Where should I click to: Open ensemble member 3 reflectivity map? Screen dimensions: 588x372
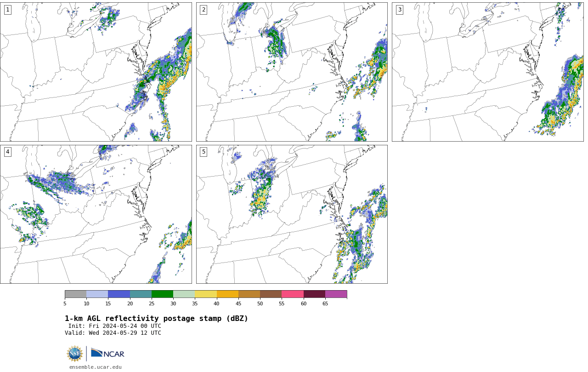[x=487, y=72]
